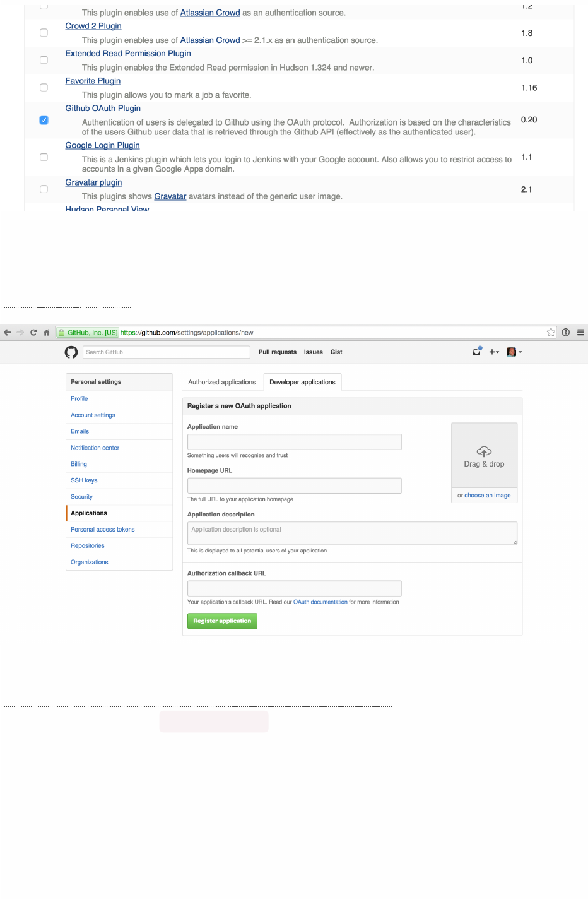Open the Favorite Plugin link
This screenshot has height=899, width=588.
click(93, 81)
